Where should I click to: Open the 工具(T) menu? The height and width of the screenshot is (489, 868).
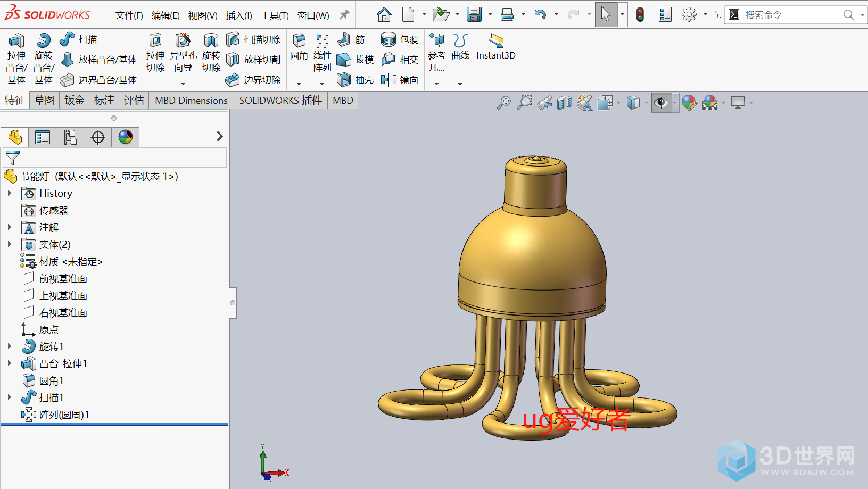(x=275, y=15)
